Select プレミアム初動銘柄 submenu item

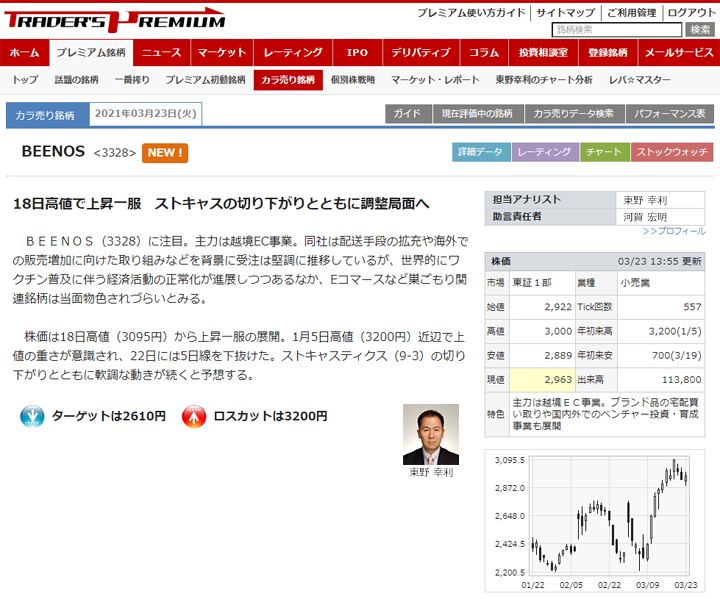206,80
